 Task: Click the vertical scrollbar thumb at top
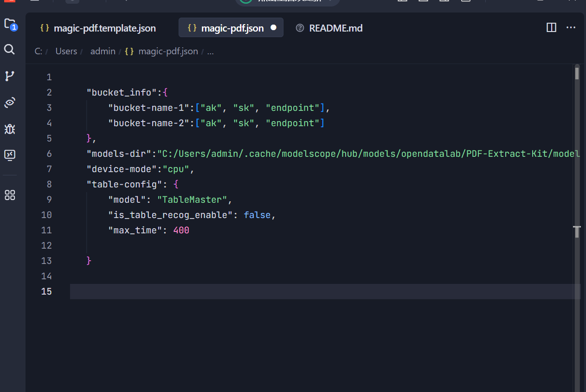tap(577, 73)
